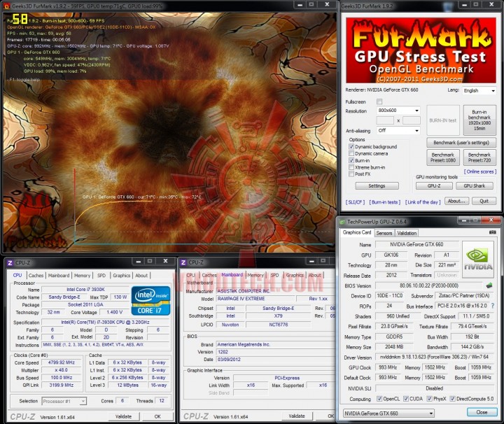Open Mainboard tab in left CPU-Z
Image resolution: width=504 pixels, height=424 pixels.
(x=59, y=275)
